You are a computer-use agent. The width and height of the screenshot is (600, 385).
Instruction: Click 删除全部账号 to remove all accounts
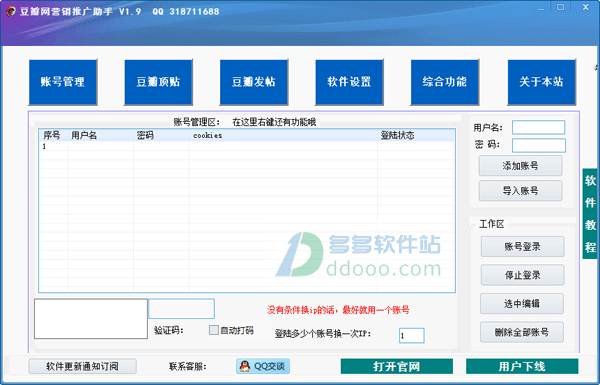click(x=522, y=332)
